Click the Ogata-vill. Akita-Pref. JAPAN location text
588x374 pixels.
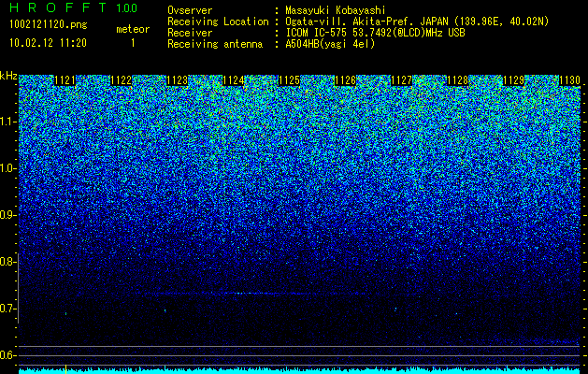tap(417, 22)
